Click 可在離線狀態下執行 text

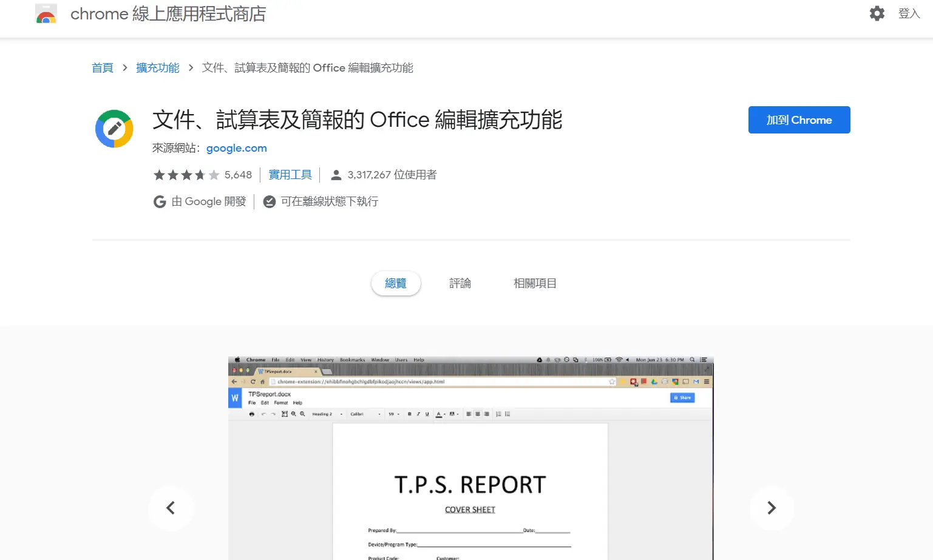[330, 201]
